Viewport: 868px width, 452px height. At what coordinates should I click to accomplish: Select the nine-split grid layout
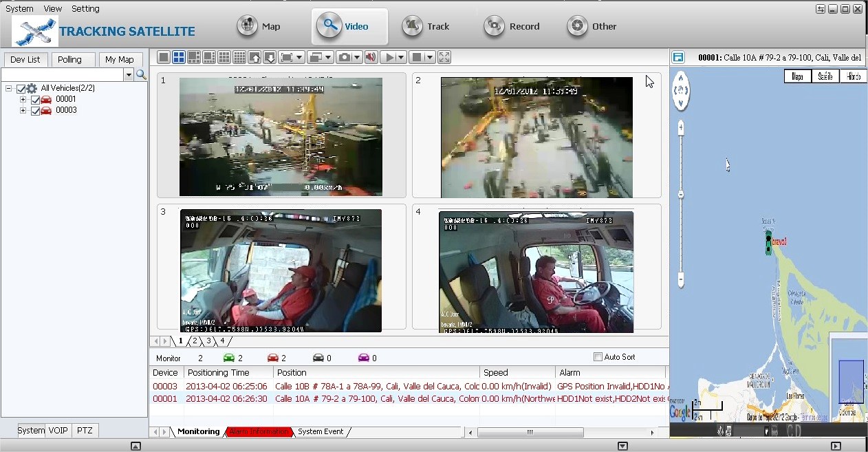pos(224,57)
